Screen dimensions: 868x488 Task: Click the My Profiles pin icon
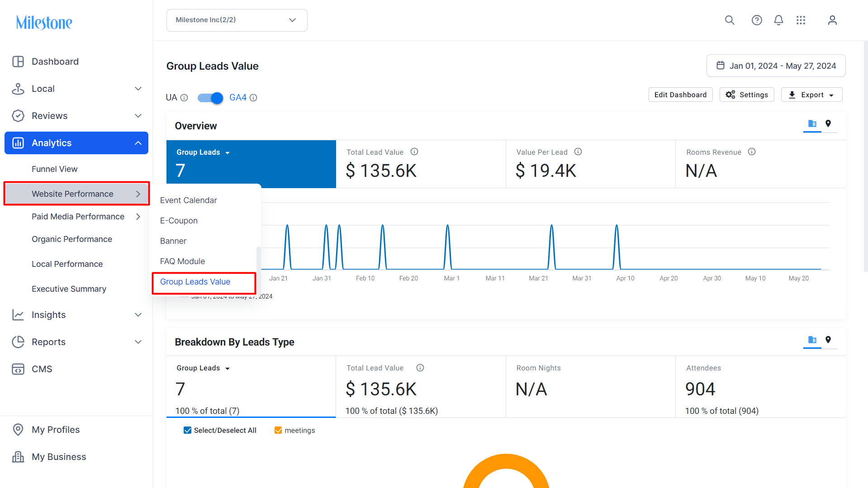[x=18, y=430]
